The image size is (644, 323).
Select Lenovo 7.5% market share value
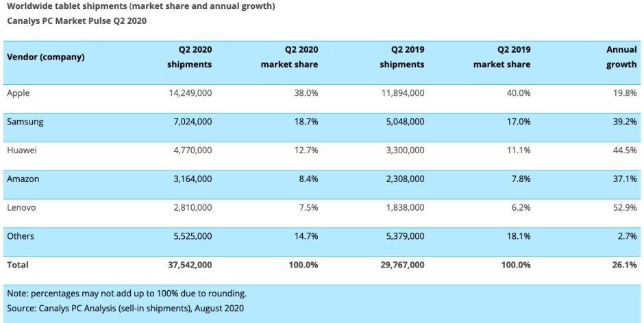pyautogui.click(x=308, y=207)
